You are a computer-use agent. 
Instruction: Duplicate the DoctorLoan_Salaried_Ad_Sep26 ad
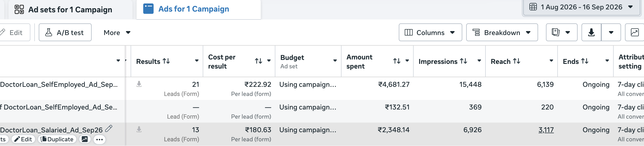[57, 139]
